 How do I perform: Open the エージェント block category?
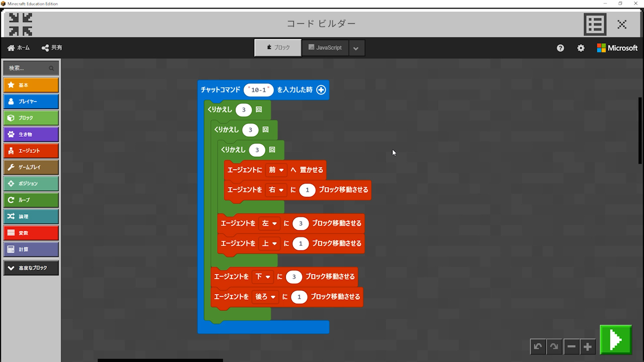click(31, 151)
